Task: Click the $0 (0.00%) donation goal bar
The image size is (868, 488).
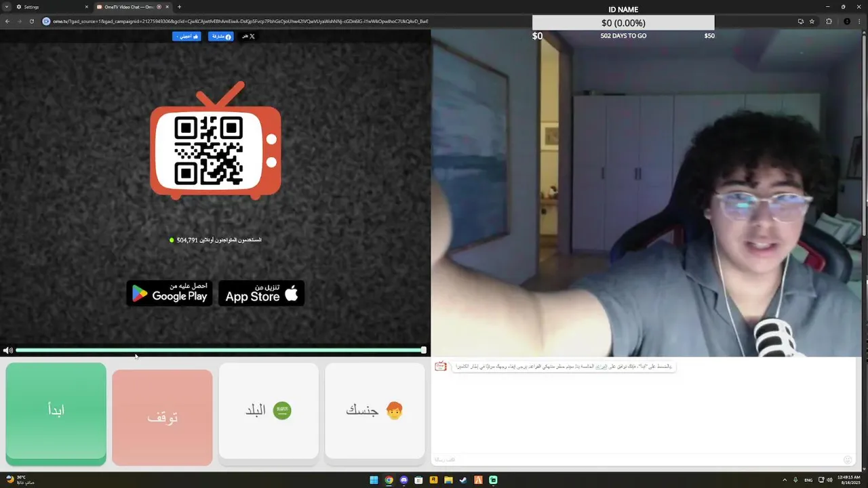Action: click(623, 23)
